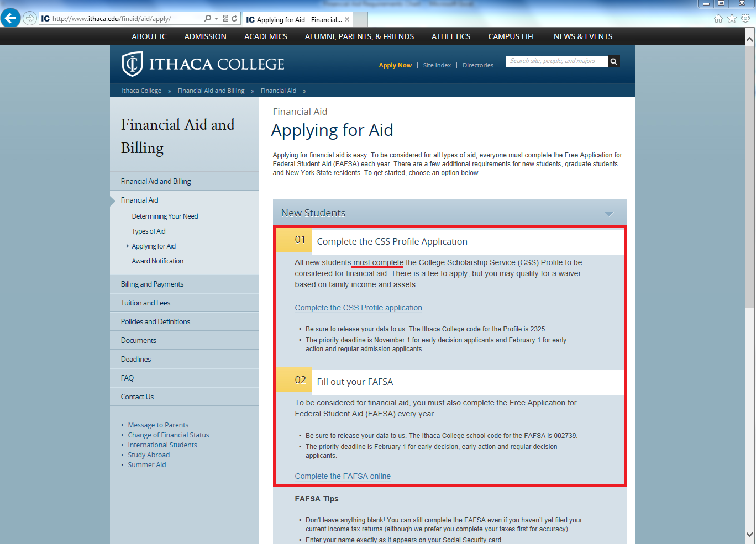
Task: Open the NEWS & EVENTS menu
Action: 583,36
